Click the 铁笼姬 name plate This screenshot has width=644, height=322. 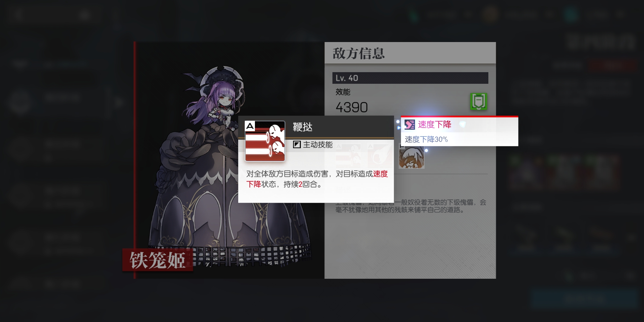pyautogui.click(x=158, y=260)
